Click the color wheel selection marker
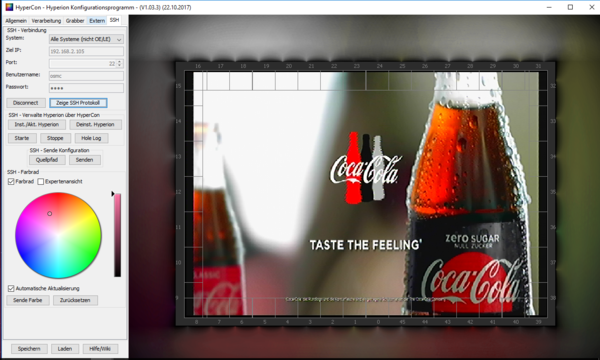The width and height of the screenshot is (600, 360). [49, 213]
